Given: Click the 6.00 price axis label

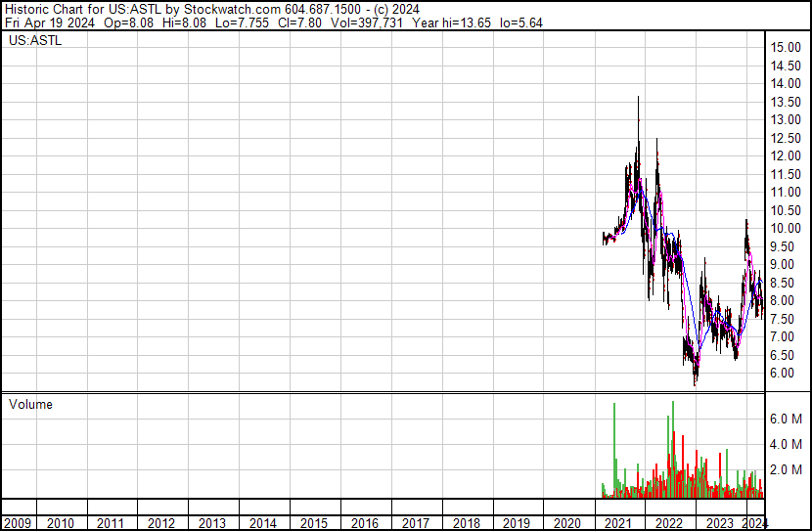Looking at the screenshot, I should click(783, 373).
